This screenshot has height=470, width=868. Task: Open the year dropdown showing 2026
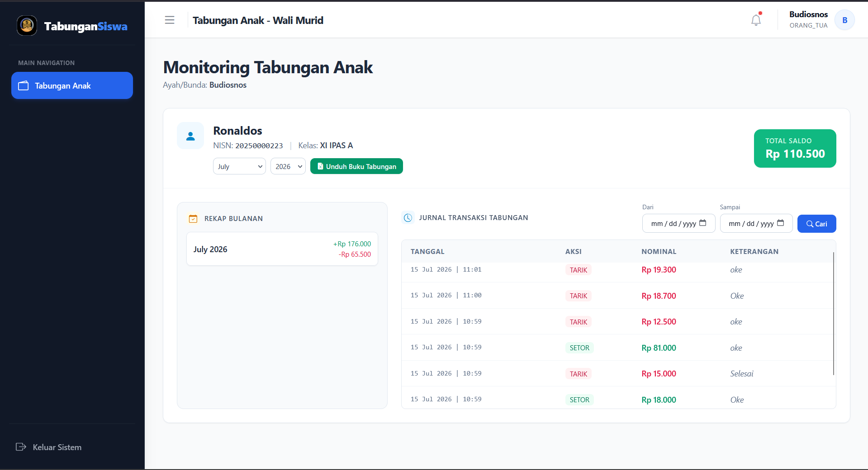pos(288,166)
